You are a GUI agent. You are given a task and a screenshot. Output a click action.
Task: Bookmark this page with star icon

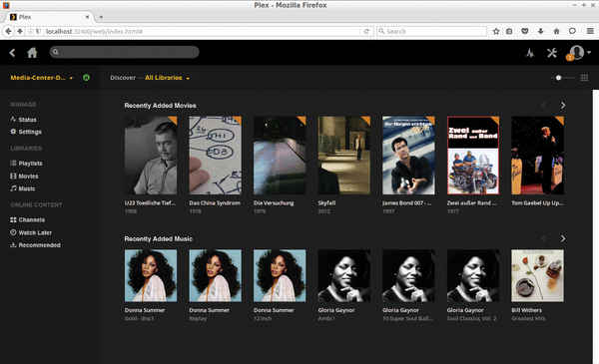click(496, 31)
